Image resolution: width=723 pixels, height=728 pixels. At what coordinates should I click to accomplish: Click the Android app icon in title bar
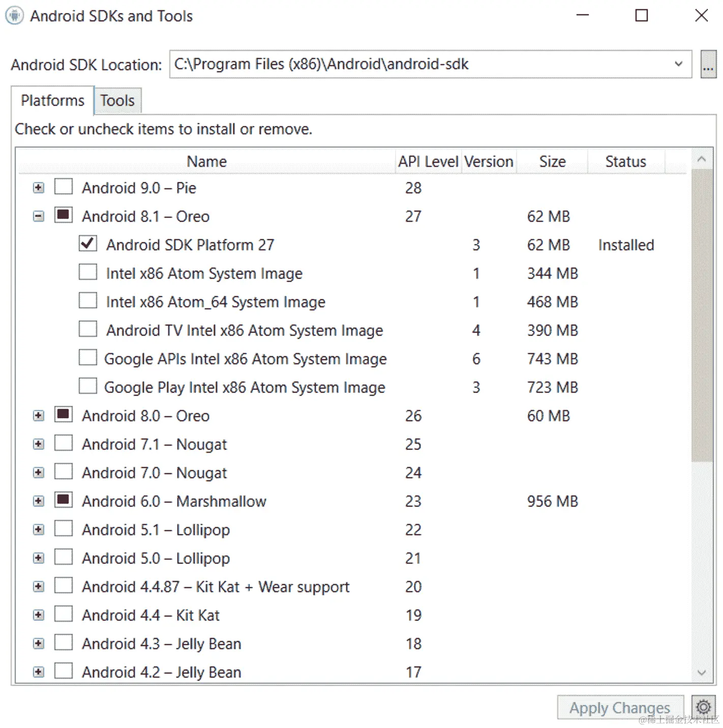15,16
